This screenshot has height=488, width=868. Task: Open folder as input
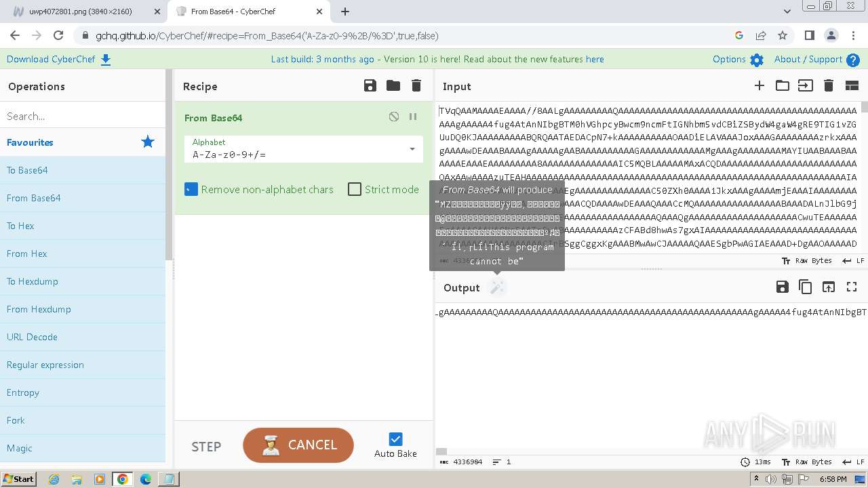click(783, 85)
